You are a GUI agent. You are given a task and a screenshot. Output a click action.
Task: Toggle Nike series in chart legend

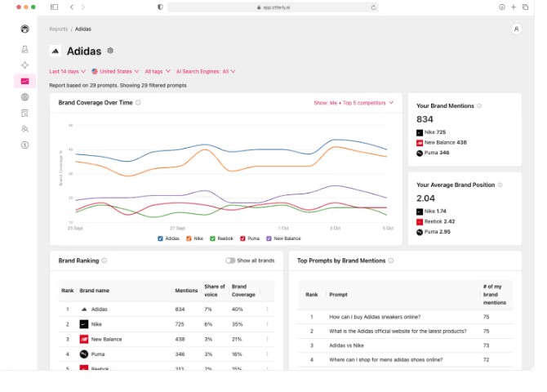pos(194,238)
